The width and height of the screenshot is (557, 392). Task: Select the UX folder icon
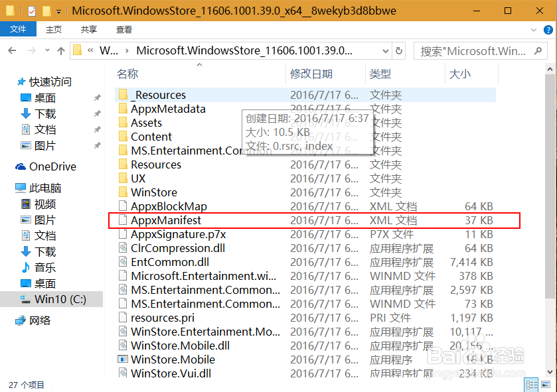coord(123,178)
